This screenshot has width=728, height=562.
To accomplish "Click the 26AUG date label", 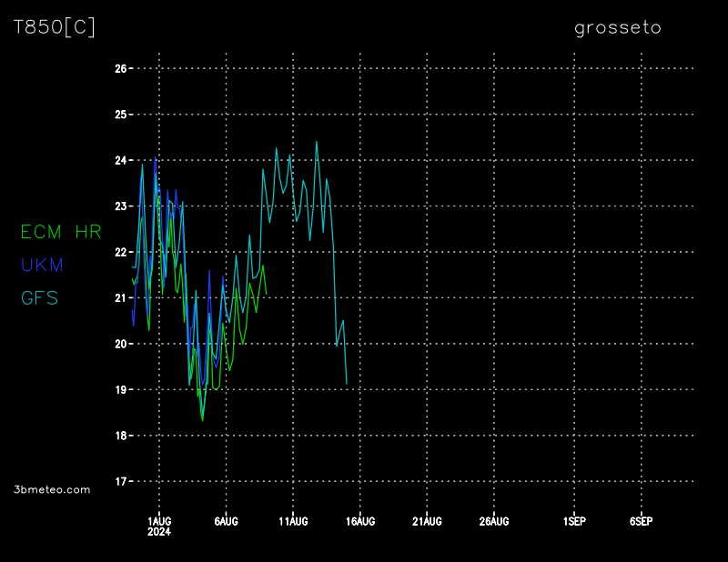I will point(494,521).
